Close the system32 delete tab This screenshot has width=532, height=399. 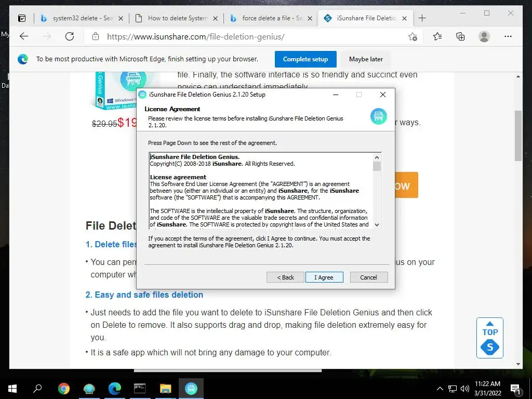(121, 18)
